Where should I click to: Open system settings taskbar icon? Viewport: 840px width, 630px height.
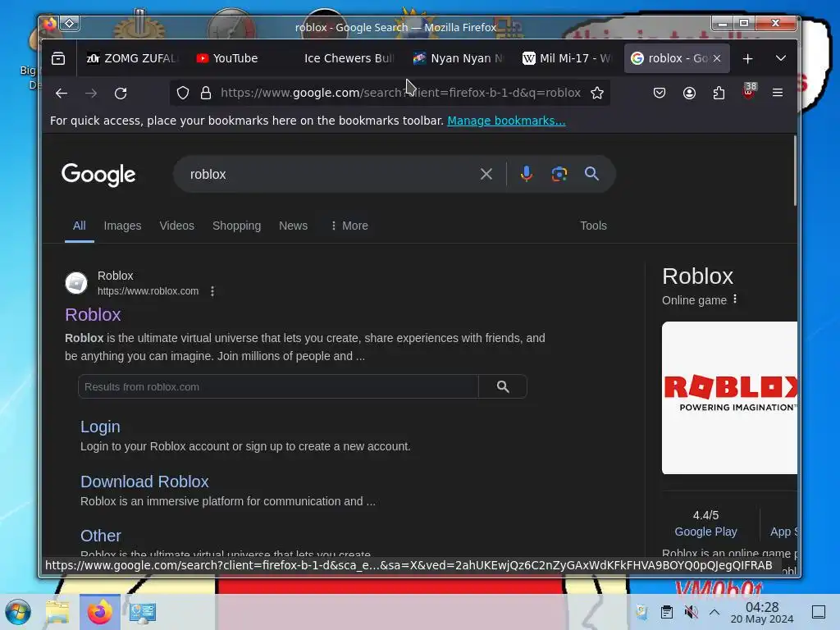(x=143, y=612)
